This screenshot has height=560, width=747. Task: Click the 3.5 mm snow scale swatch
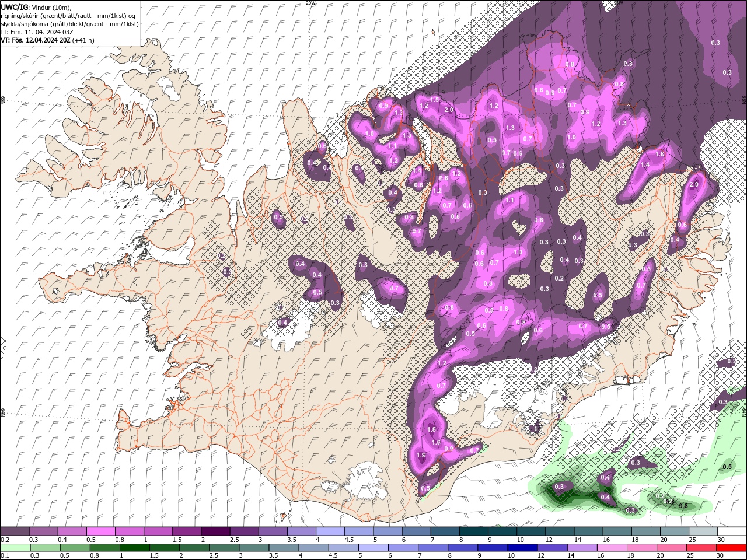tap(301, 531)
